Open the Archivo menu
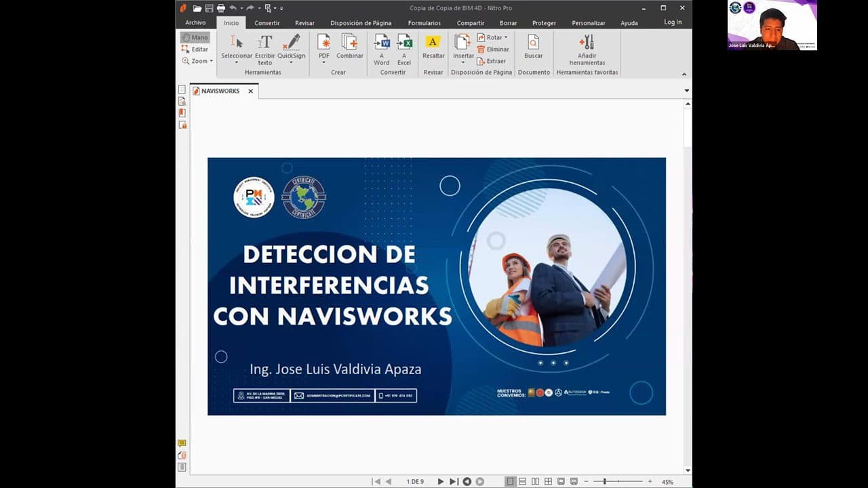This screenshot has height=488, width=868. coord(195,22)
